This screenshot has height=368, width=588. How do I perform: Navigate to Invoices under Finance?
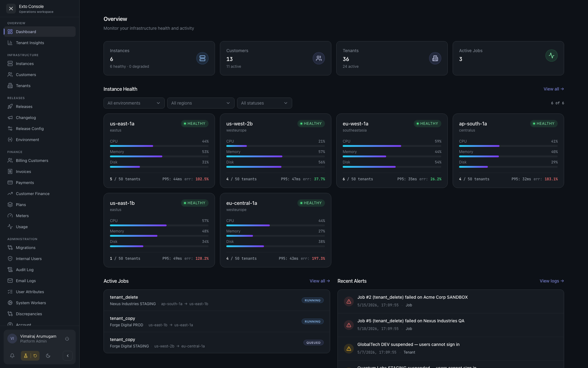(40, 171)
